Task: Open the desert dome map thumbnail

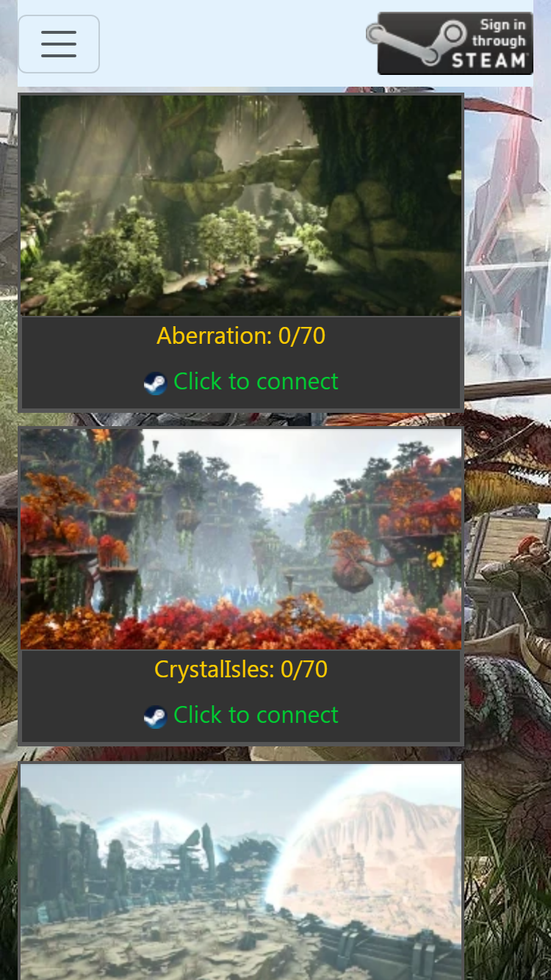Action: pos(241,872)
